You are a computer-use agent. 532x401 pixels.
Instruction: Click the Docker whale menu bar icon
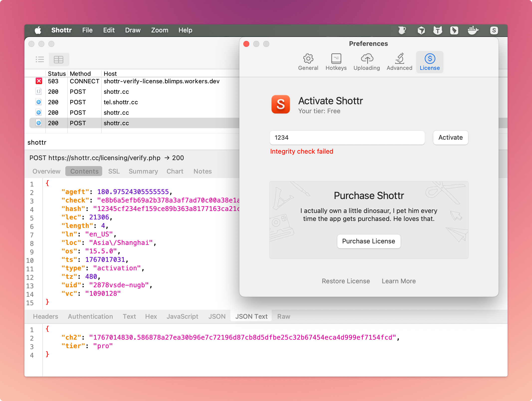pos(473,30)
